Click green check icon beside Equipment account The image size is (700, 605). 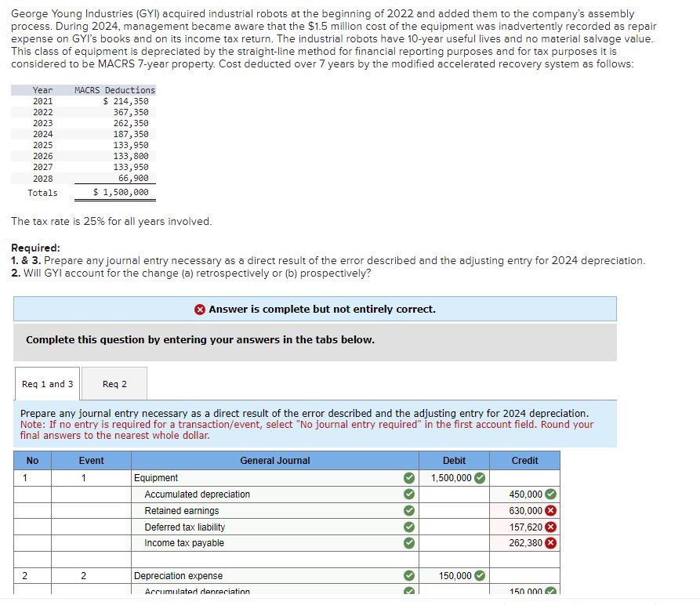tap(408, 478)
